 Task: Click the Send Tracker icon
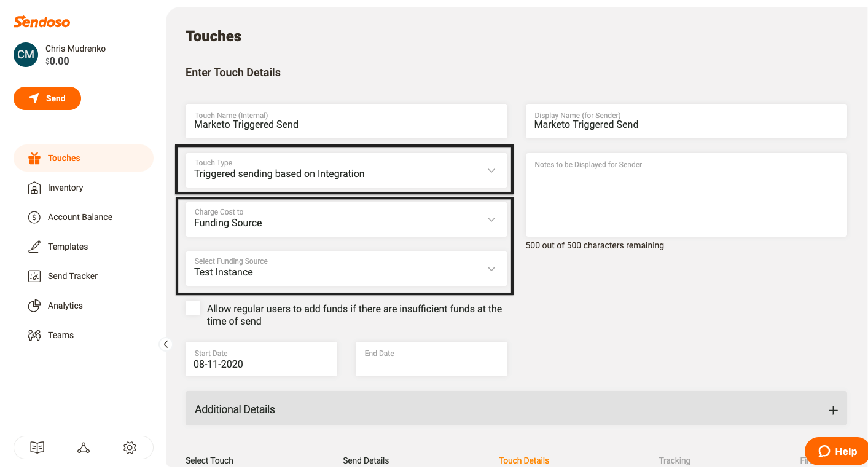(34, 277)
